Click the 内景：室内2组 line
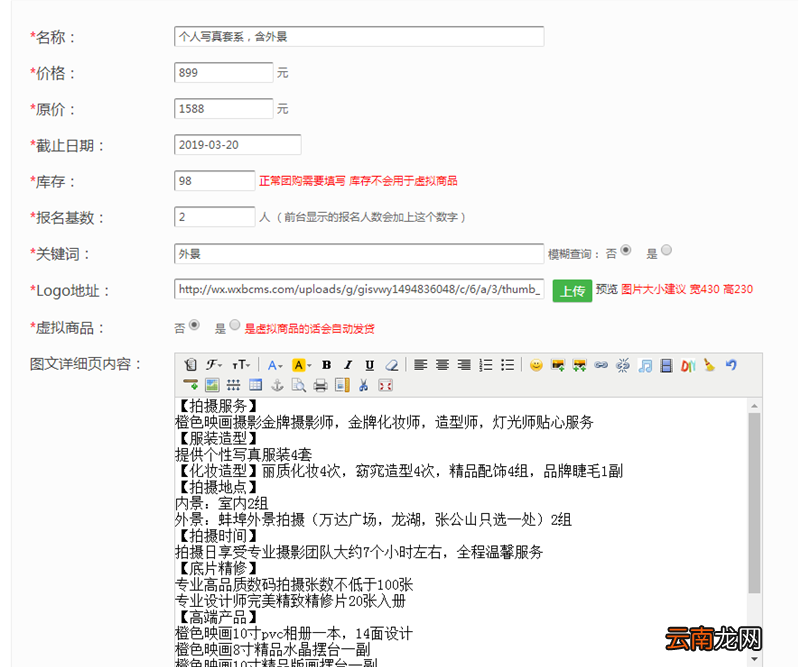 (x=221, y=503)
